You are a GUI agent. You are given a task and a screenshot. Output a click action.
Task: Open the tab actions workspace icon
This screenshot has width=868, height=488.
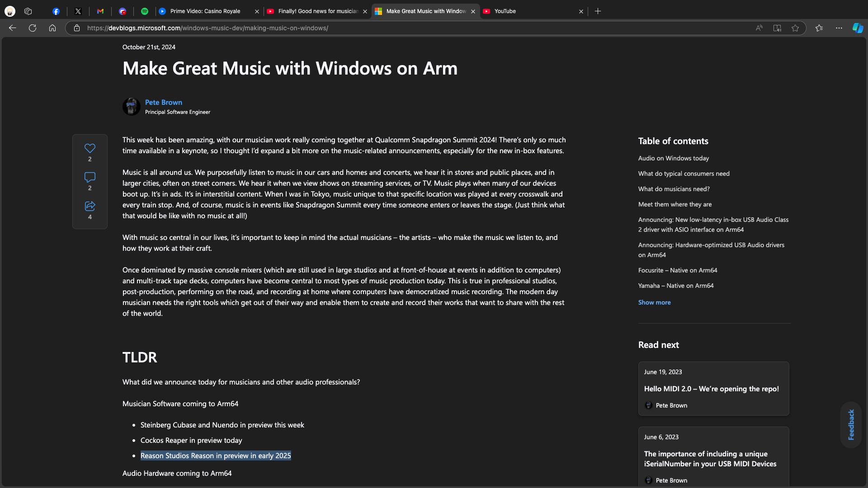pyautogui.click(x=28, y=11)
